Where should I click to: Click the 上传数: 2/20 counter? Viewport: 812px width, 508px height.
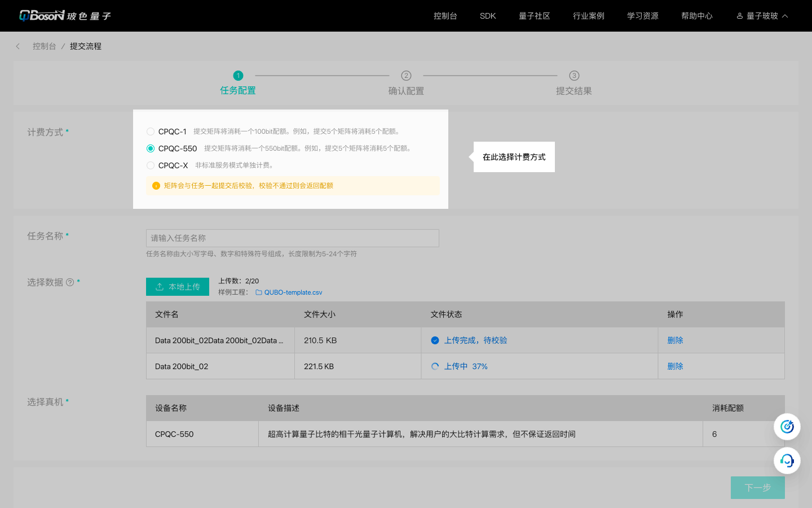coord(239,281)
